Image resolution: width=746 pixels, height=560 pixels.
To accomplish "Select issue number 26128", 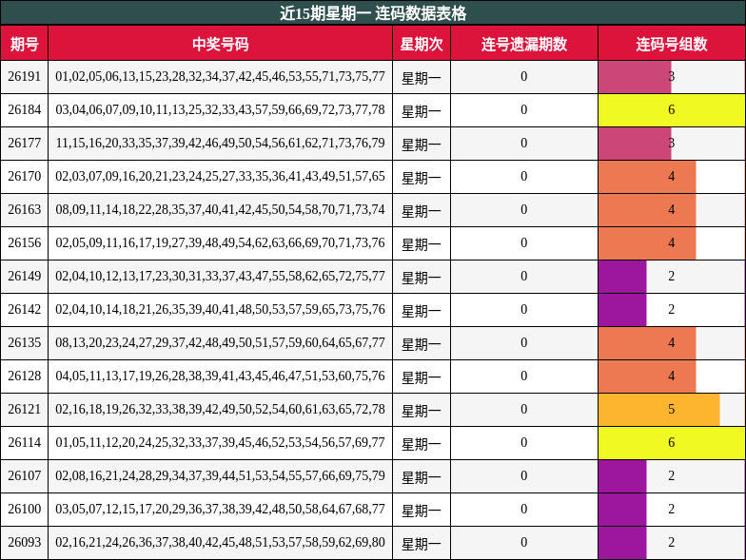I will click(25, 377).
